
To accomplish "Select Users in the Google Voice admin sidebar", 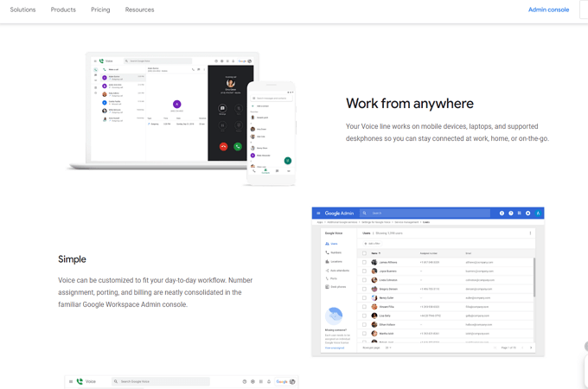I will [331, 244].
